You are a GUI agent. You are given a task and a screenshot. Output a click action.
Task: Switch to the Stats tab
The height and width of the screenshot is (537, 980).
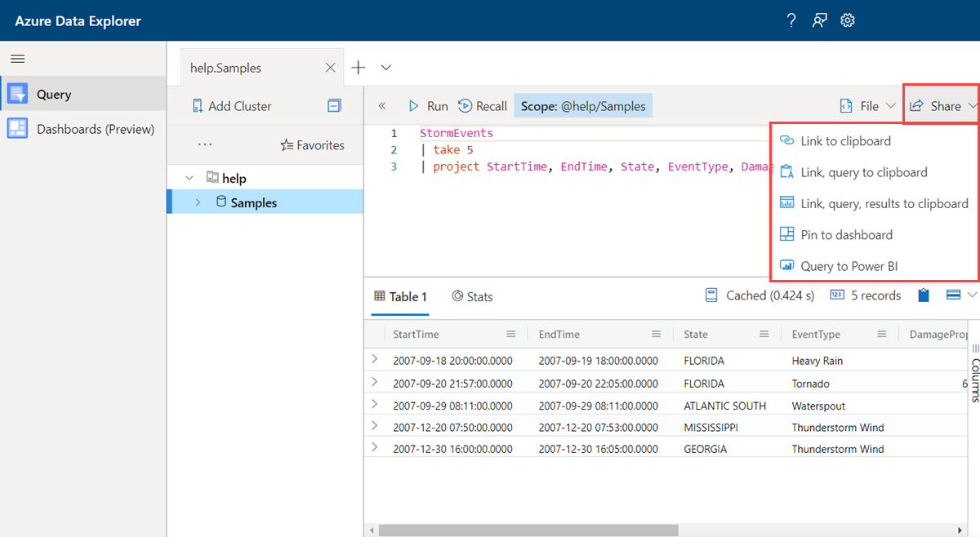(472, 296)
